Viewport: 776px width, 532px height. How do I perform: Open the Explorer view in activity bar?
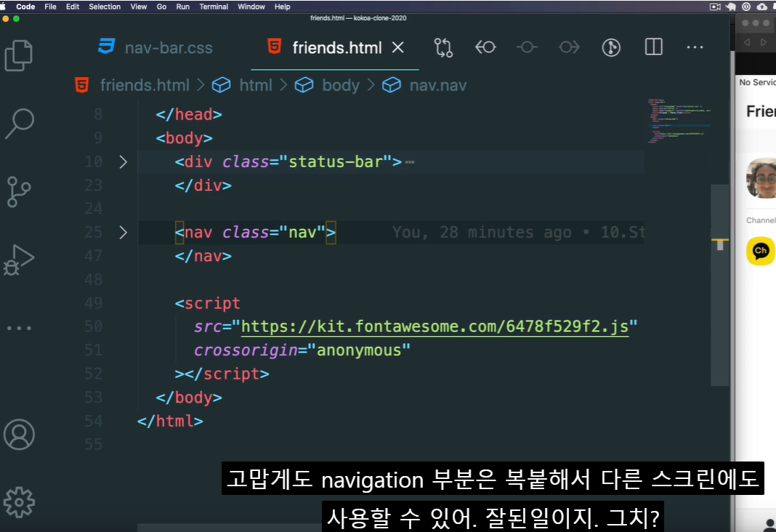(x=19, y=55)
